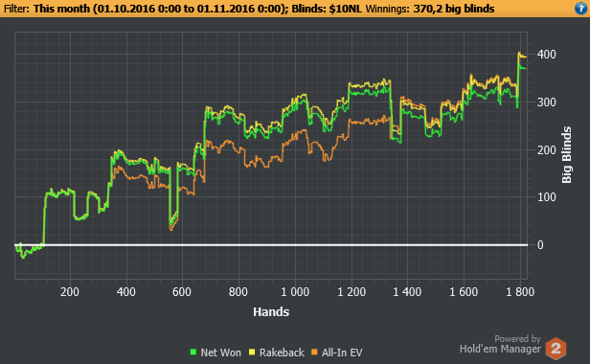Click the 1 000 label on Hands axis
This screenshot has width=590, height=364.
[295, 292]
